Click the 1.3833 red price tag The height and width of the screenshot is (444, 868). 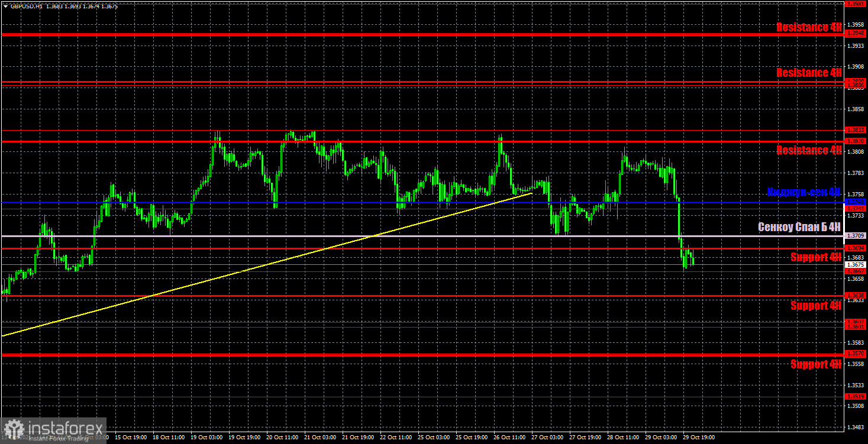(x=856, y=130)
